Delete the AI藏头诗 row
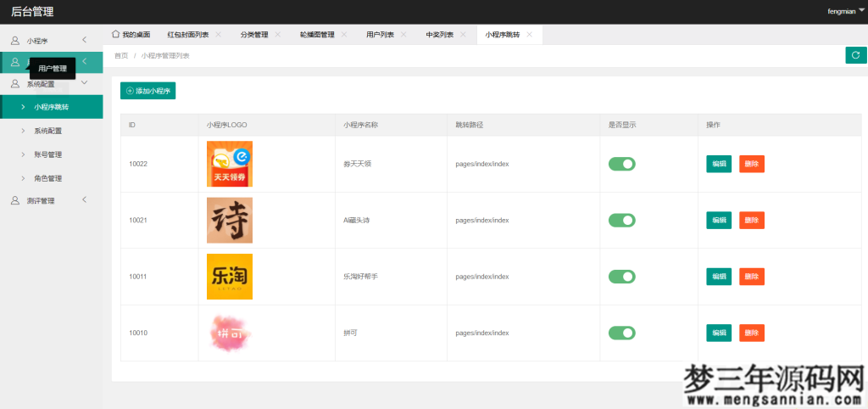Viewport: 868px width, 409px height. pyautogui.click(x=752, y=220)
